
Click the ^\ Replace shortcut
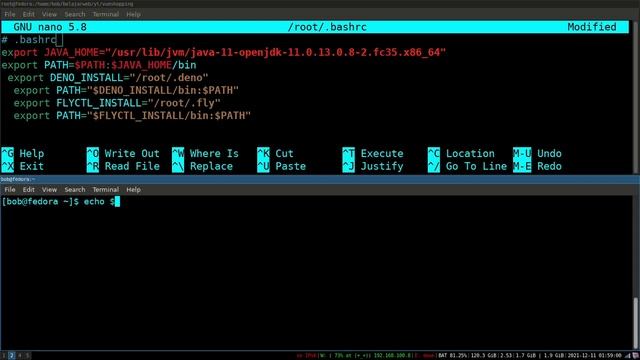click(x=202, y=167)
